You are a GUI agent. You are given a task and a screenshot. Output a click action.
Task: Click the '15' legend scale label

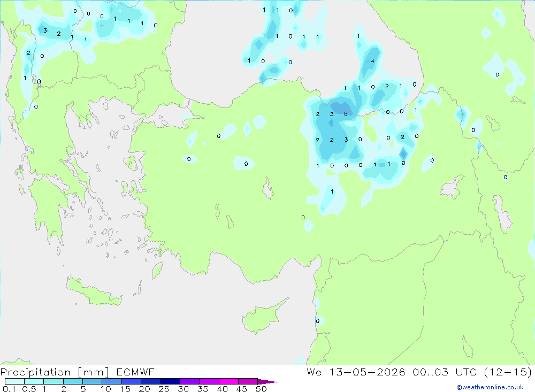click(125, 389)
